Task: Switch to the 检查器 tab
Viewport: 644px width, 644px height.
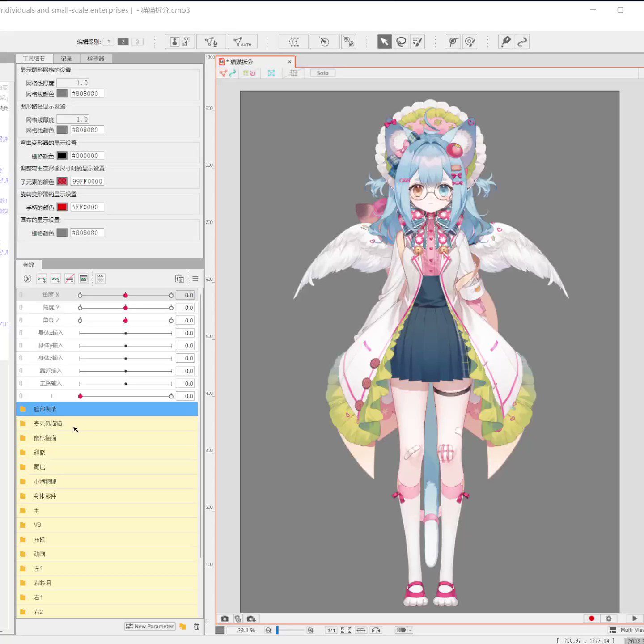Action: (96, 59)
